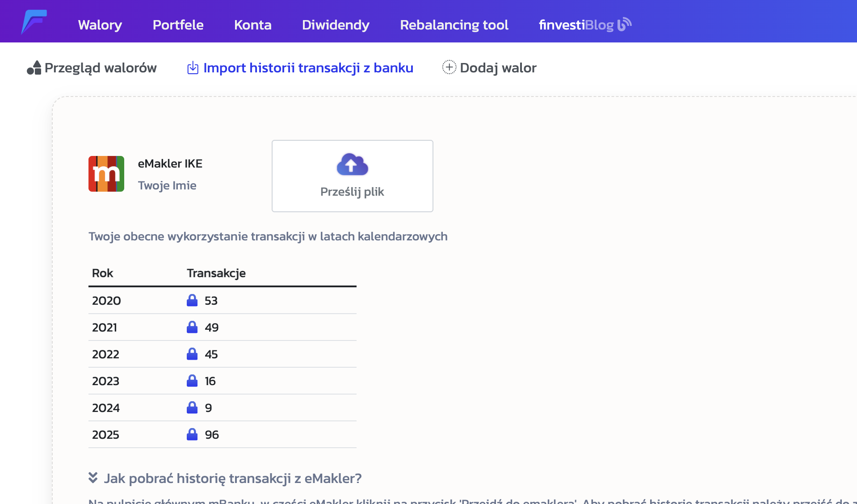Click the lock icon next to 2021 transactions

pos(192,327)
